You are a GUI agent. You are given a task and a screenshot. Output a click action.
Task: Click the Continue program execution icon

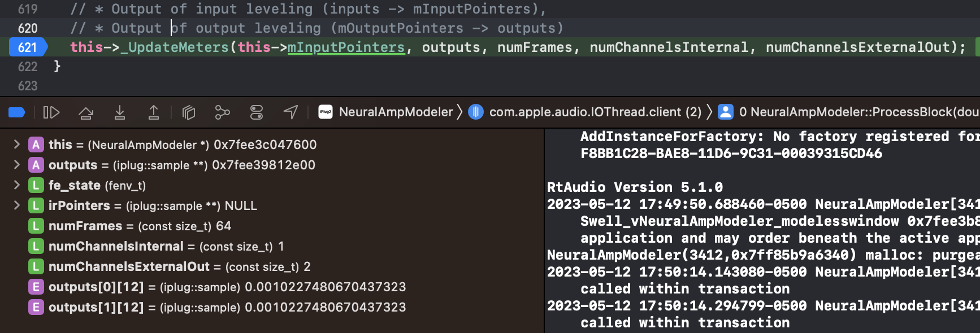[51, 112]
